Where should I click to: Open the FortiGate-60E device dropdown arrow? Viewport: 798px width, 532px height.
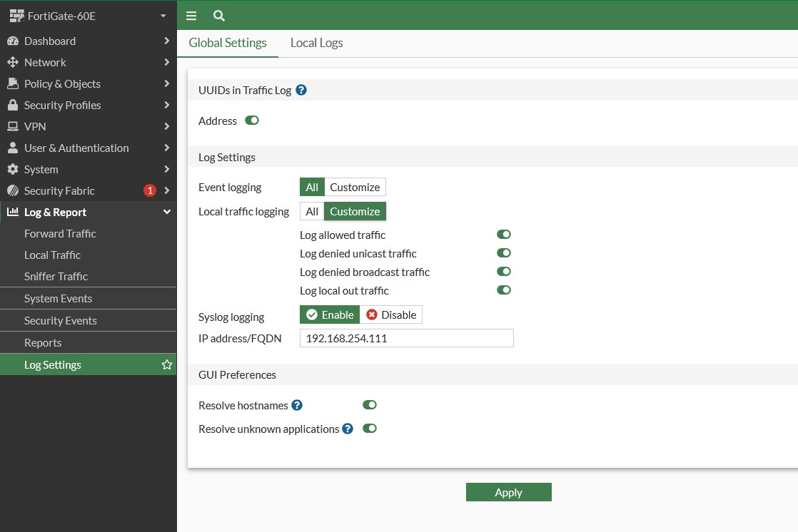tap(163, 16)
